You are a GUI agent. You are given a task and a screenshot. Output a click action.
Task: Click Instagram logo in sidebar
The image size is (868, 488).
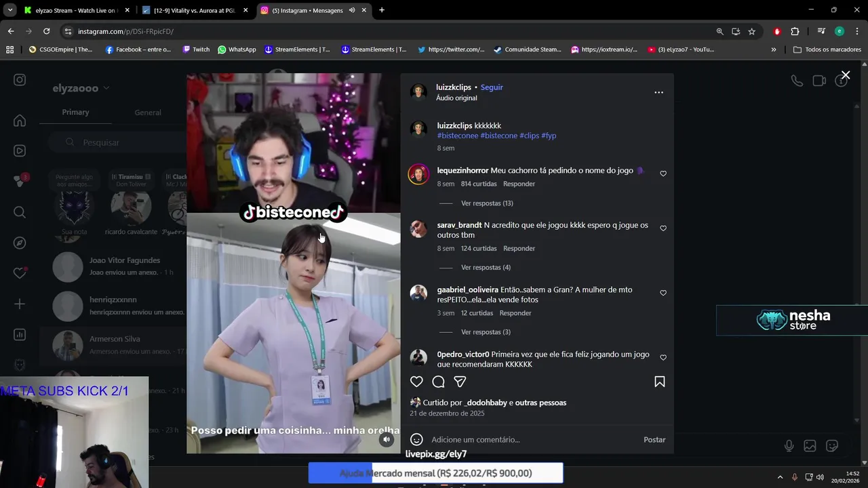click(x=20, y=79)
